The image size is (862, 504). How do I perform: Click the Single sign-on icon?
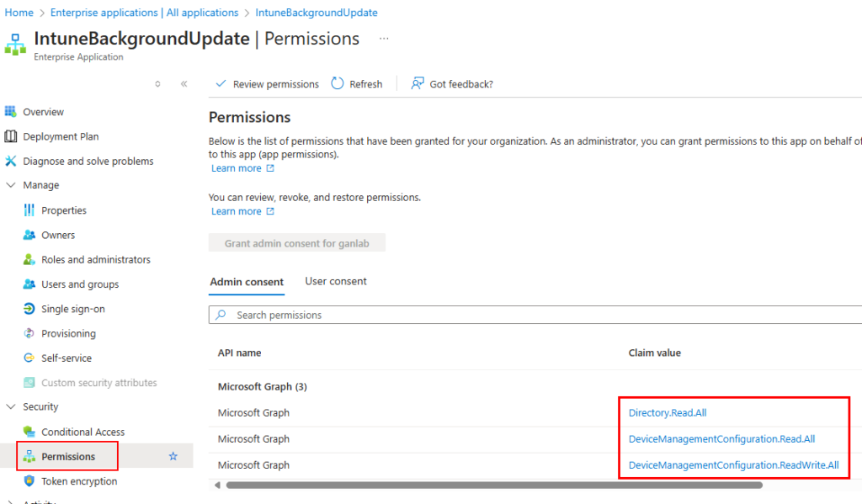click(29, 309)
